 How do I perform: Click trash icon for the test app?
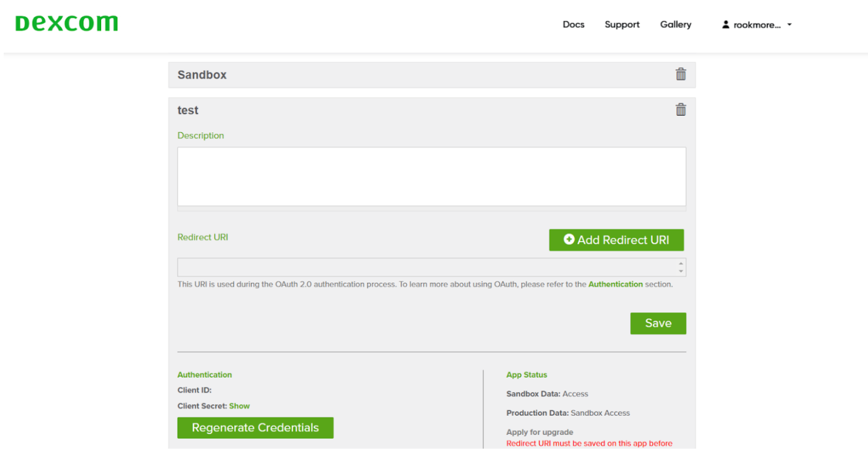tap(681, 110)
